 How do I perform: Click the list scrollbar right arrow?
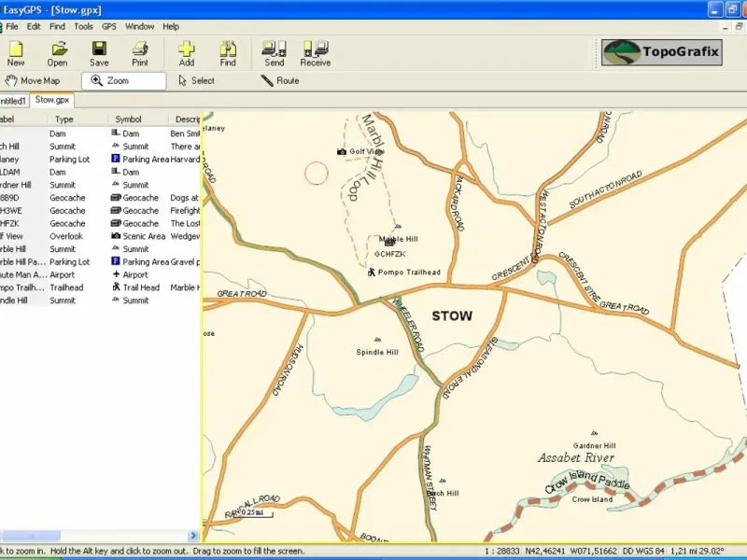tap(193, 536)
